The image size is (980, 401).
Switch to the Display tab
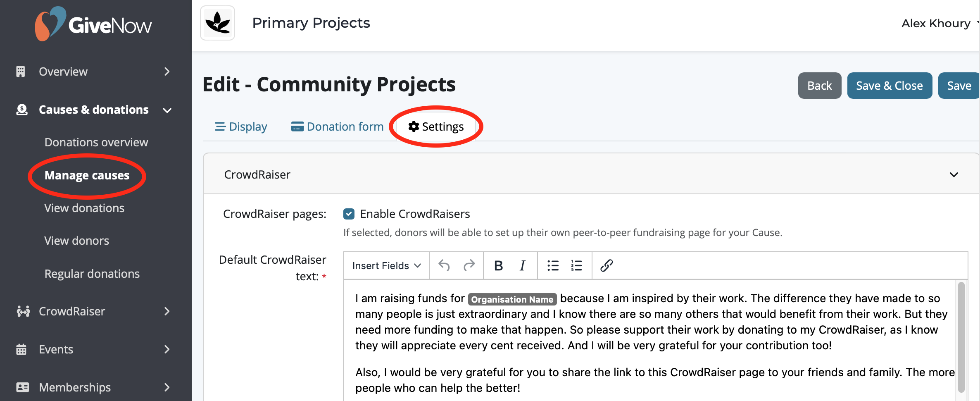[x=241, y=127]
